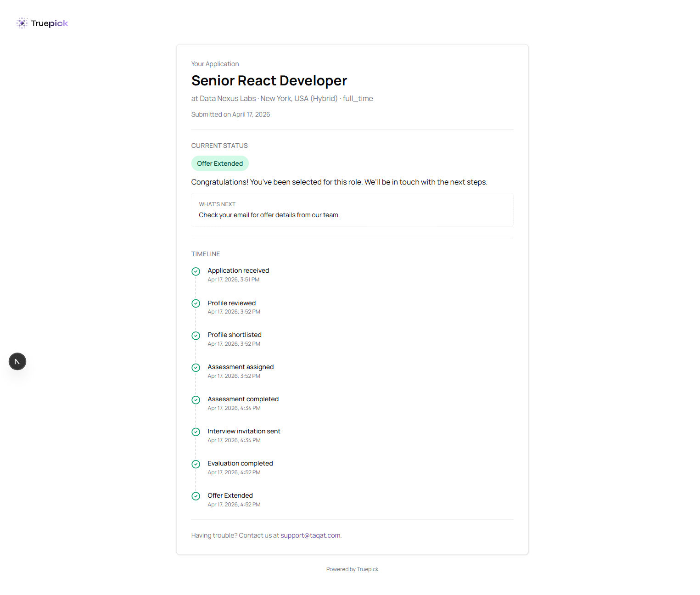Click the Evaluation completed checkmark icon
Image resolution: width=700 pixels, height=595 pixels.
coord(196,464)
